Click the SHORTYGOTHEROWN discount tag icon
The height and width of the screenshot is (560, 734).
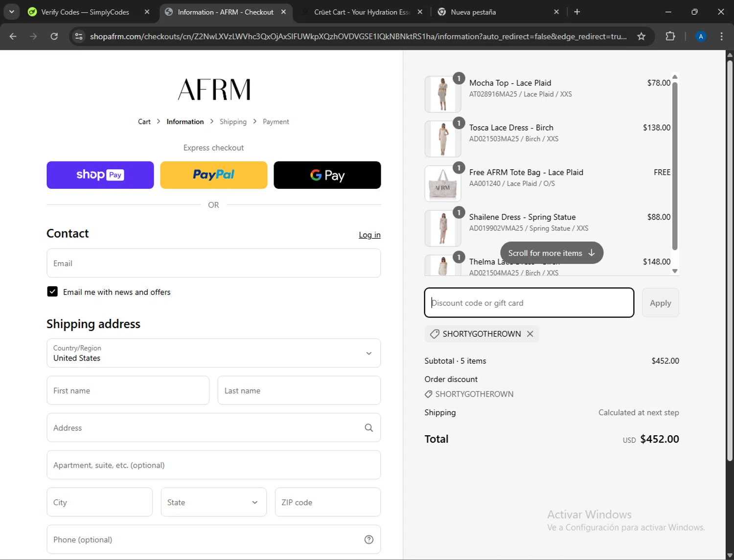pos(435,334)
